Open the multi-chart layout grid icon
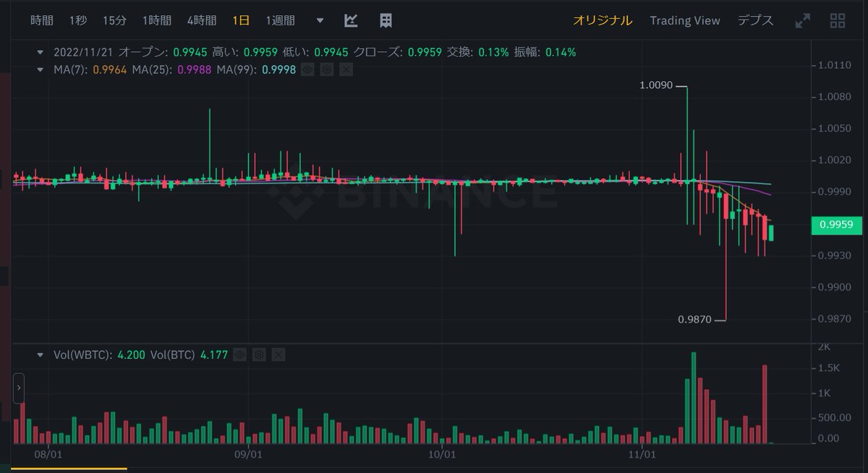Screen dimensions: 868x473 tap(838, 20)
